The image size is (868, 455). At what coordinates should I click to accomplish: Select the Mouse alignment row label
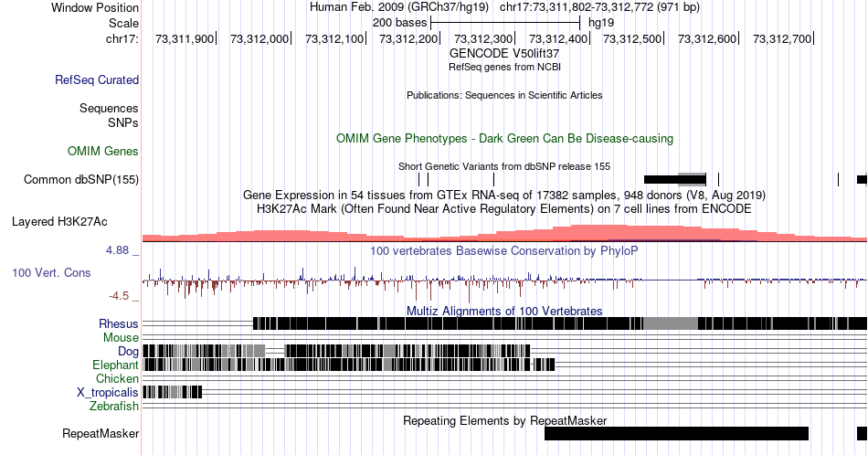[x=121, y=338]
